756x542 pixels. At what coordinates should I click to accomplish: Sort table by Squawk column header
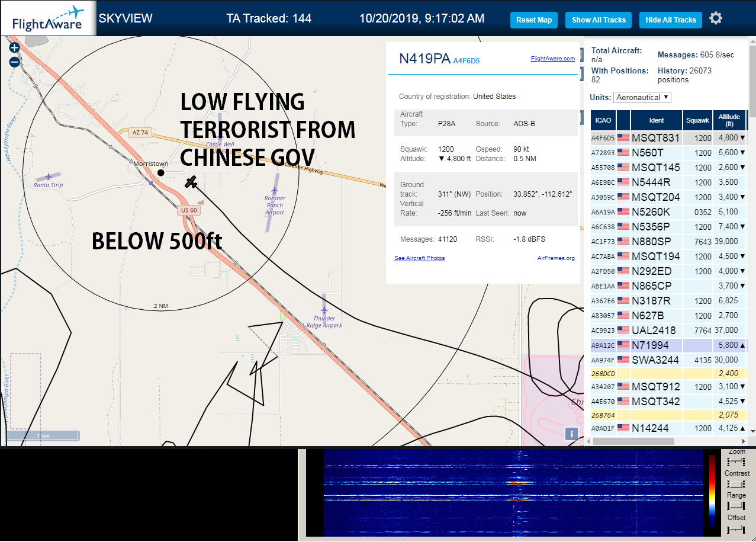(697, 120)
